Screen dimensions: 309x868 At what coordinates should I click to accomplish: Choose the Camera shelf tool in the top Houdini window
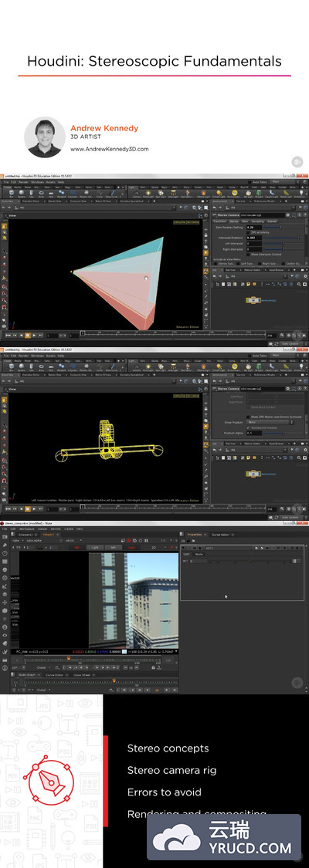[x=136, y=193]
